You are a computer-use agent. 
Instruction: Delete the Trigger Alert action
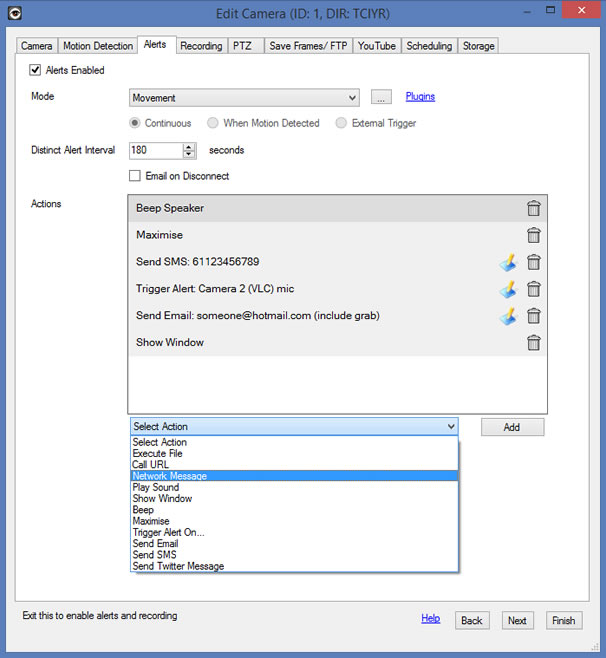click(x=534, y=289)
